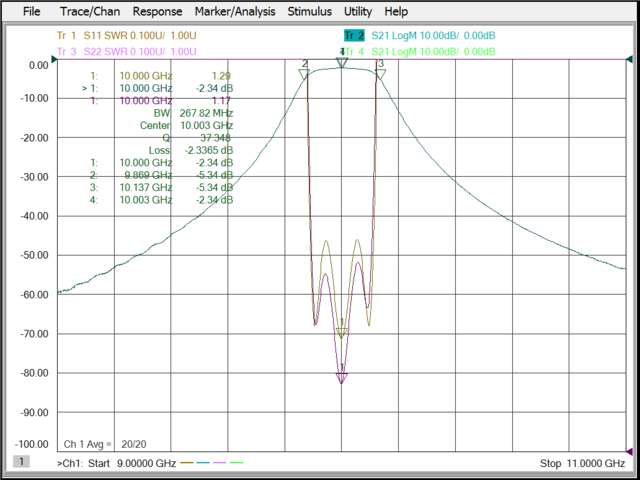The width and height of the screenshot is (640, 480).
Task: Select trace Tr 3 S22 SWR label
Action: tap(127, 51)
